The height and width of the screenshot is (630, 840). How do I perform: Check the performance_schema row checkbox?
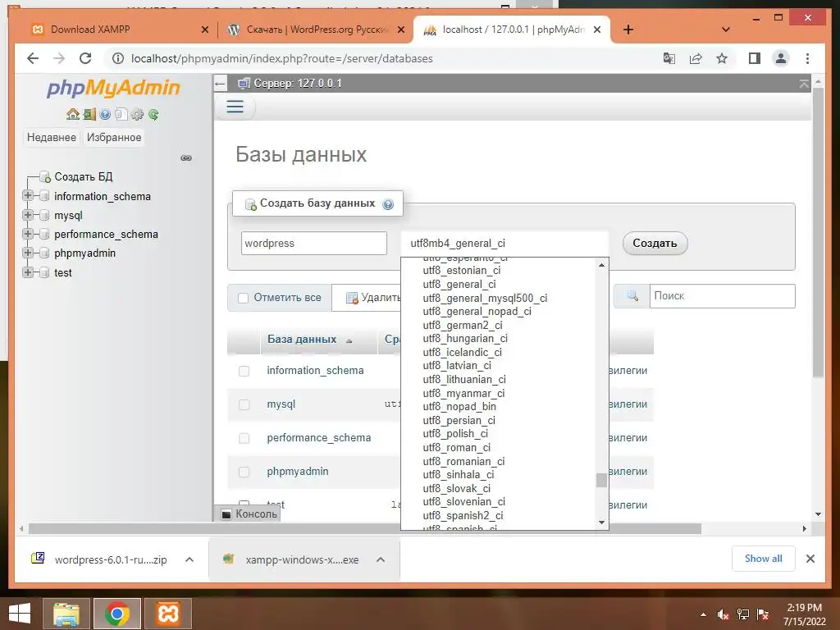tap(244, 438)
